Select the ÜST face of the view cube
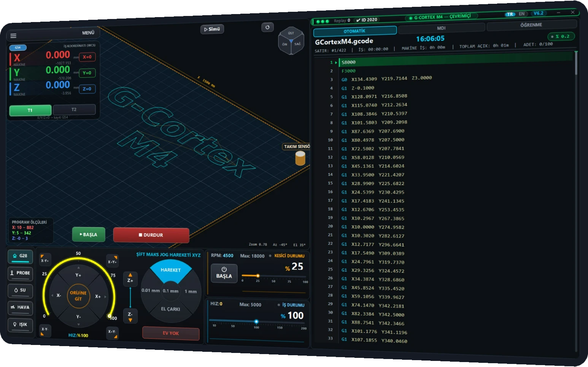This screenshot has width=588, height=367. tap(291, 33)
